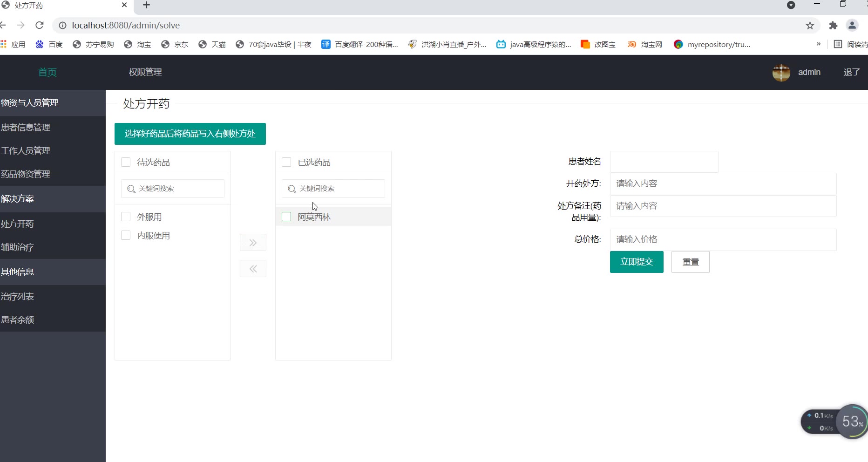Open the 天猫 bookmark
This screenshot has height=462, width=868.
click(212, 44)
